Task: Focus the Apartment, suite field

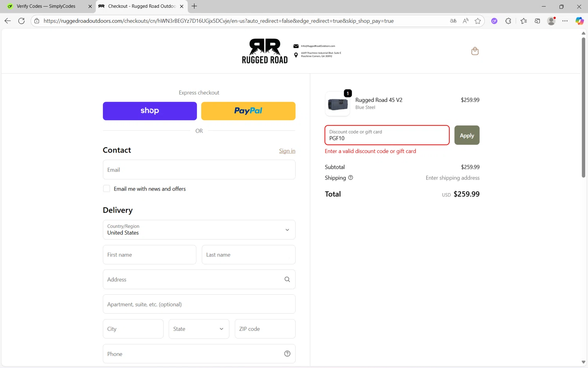Action: click(199, 304)
